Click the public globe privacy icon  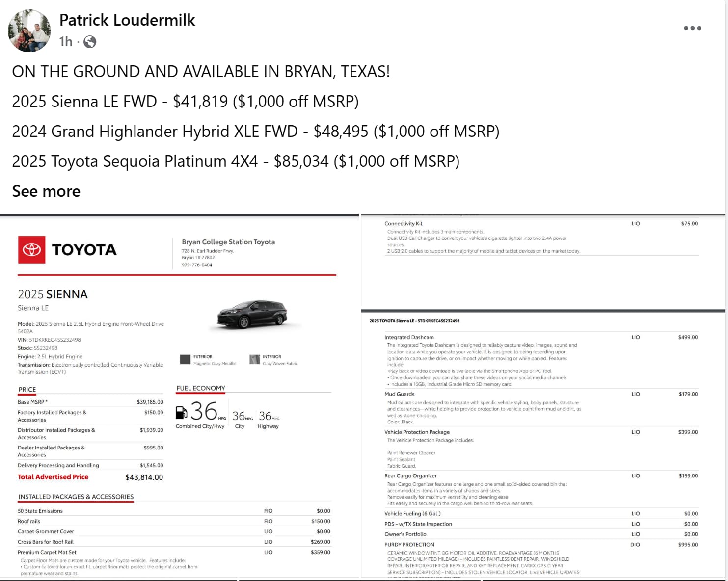tap(90, 42)
